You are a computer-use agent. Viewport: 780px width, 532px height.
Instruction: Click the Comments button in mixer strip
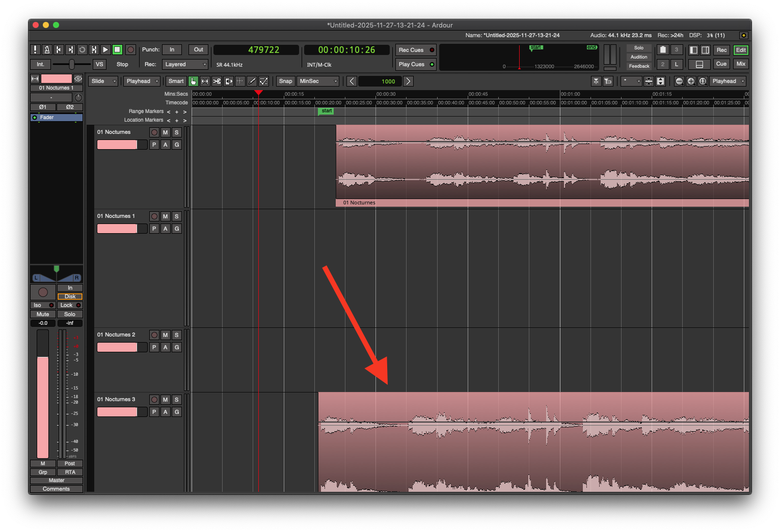pos(57,489)
